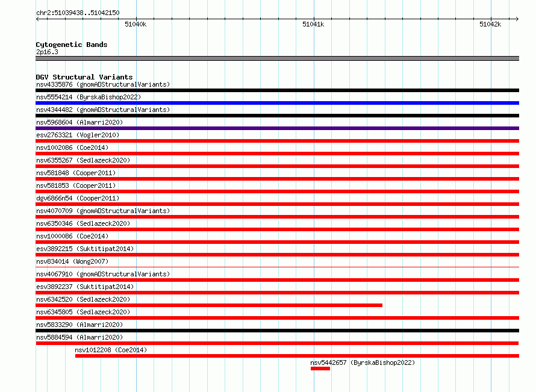
Task: Click the nsv4335876 (gnomADStructuralVariants) label
Action: 103,84
